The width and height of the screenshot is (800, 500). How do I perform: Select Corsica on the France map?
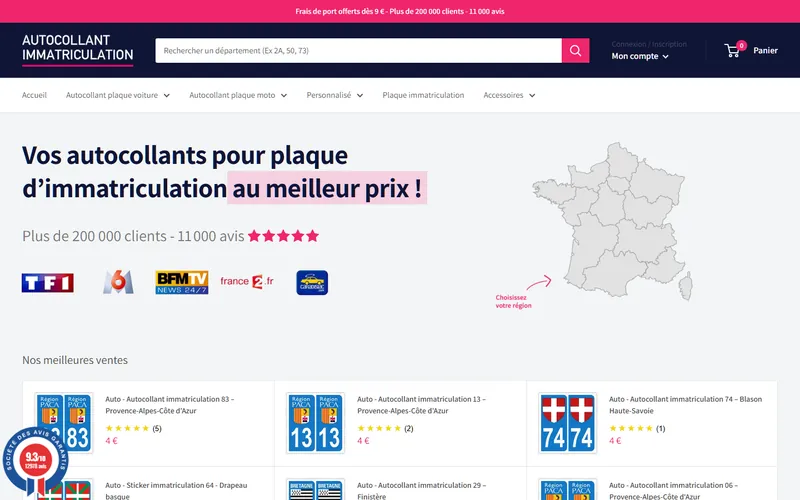coord(686,286)
